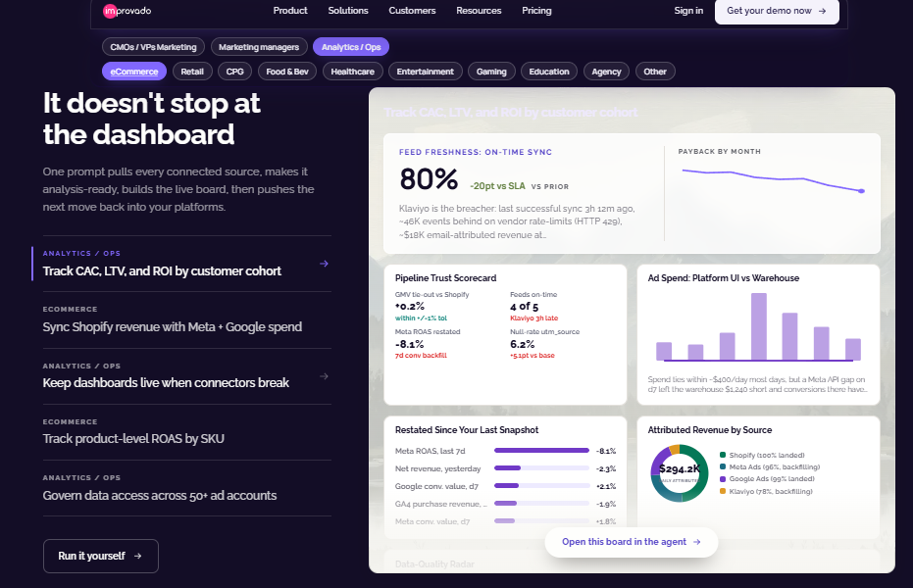Select the Education industry pill
The image size is (913, 588).
click(x=549, y=72)
